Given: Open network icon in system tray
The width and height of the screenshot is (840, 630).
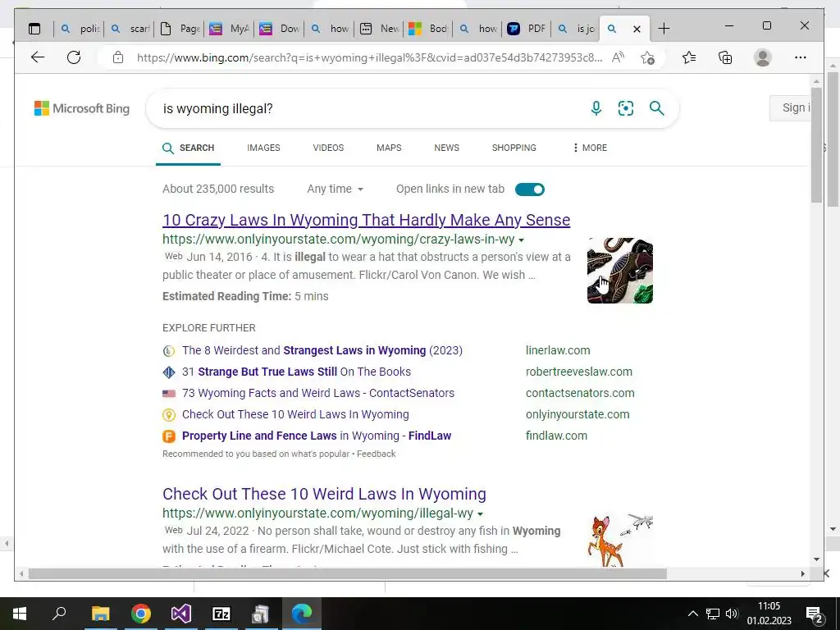Looking at the screenshot, I should coord(713,614).
